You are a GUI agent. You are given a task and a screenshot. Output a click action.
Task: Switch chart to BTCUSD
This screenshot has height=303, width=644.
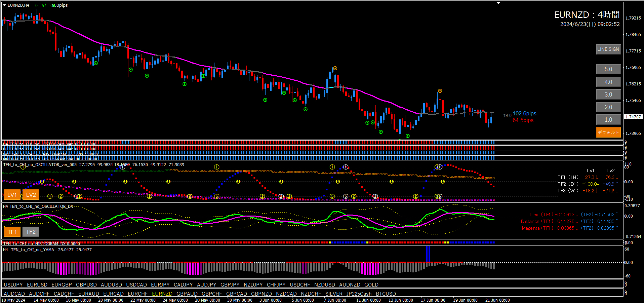(386, 294)
